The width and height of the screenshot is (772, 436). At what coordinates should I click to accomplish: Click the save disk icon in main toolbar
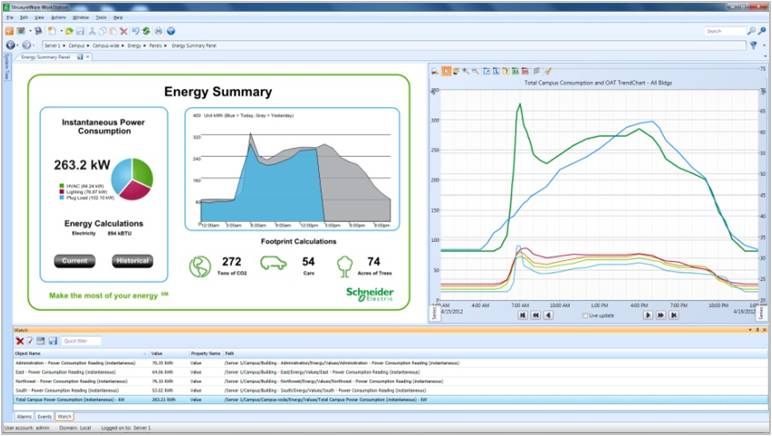pos(80,31)
